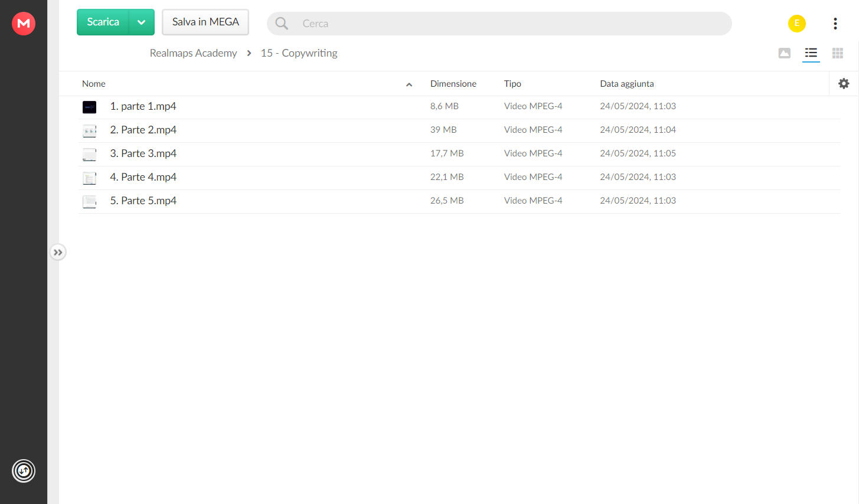Click the transfers status icon in the sidebar
The width and height of the screenshot is (859, 504).
click(24, 471)
